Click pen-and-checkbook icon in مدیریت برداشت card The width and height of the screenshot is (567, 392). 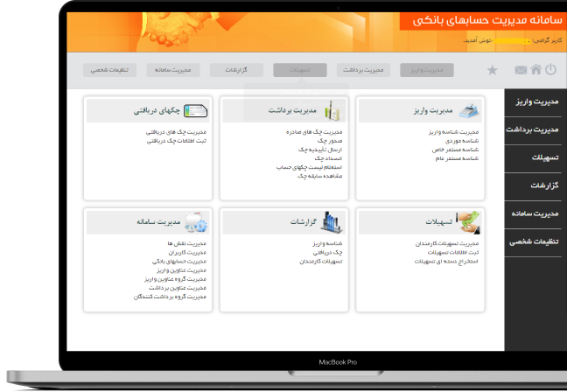332,110
